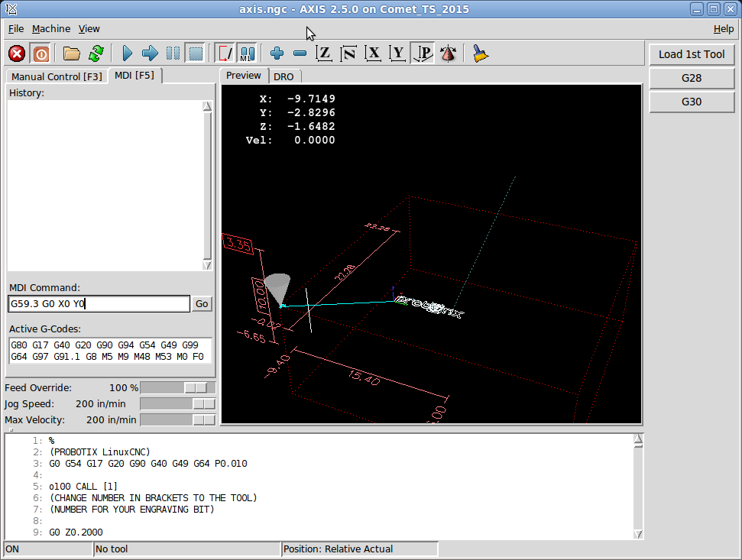Reload the current file
Viewport: 742px width, 560px height.
coord(96,53)
